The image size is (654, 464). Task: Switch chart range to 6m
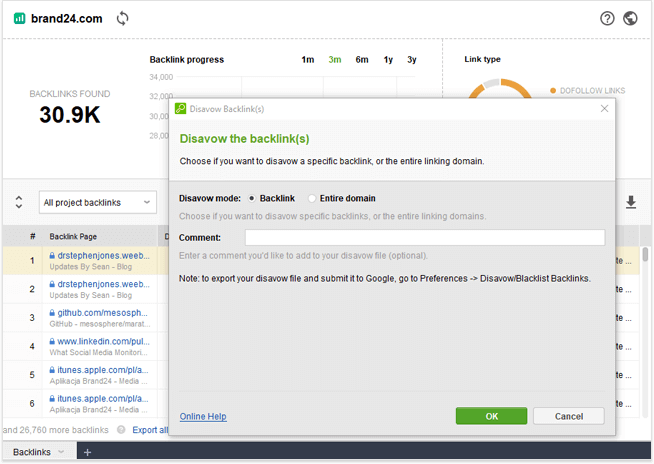[362, 60]
